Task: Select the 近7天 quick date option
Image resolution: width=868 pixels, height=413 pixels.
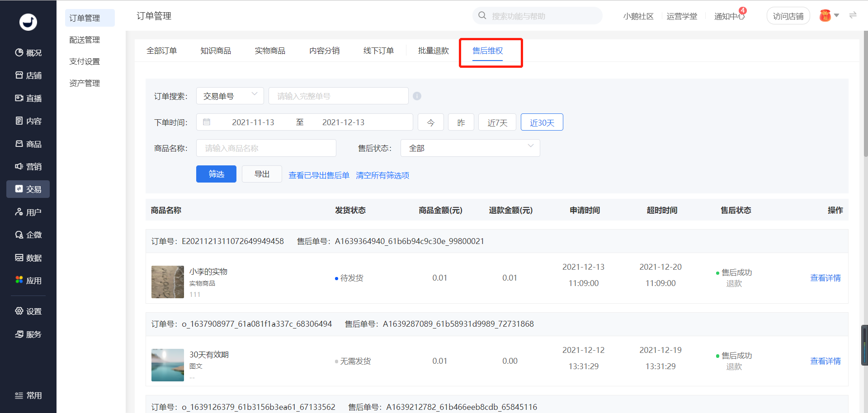Action: [497, 122]
